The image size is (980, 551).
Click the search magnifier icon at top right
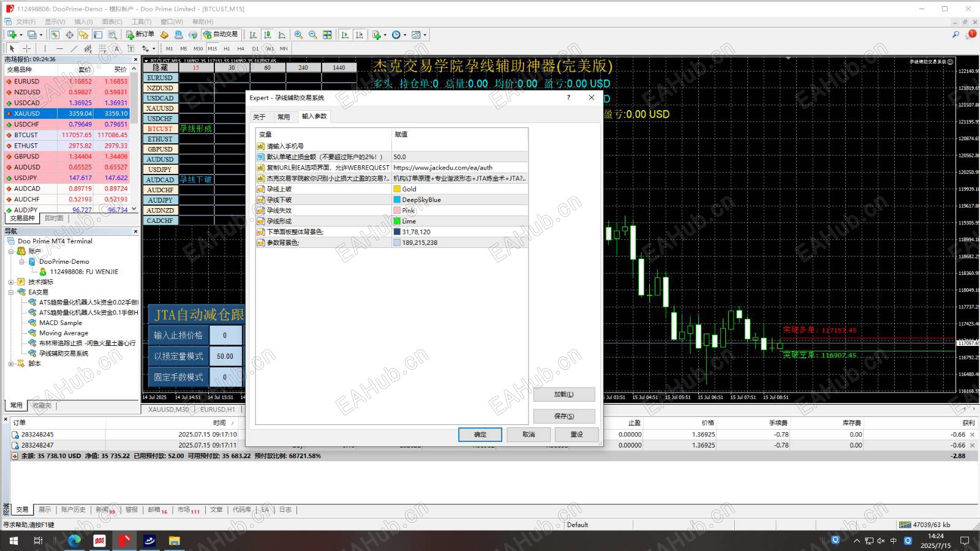(956, 35)
